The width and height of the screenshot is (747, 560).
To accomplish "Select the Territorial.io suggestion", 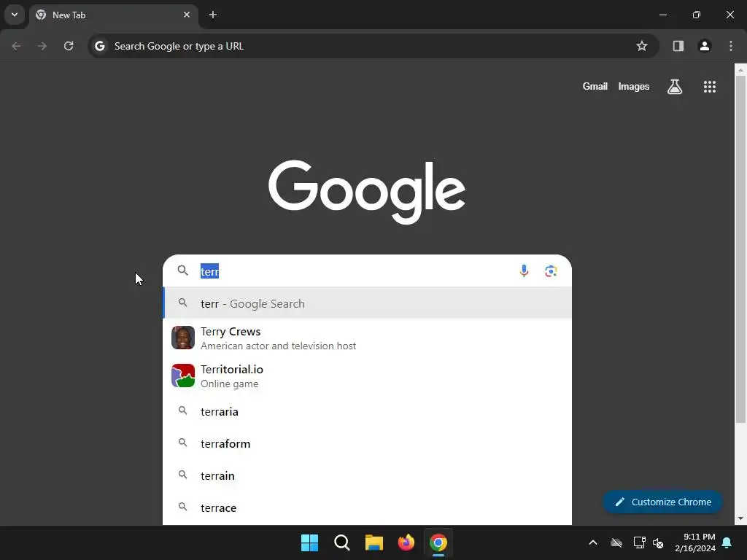I will coord(368,376).
